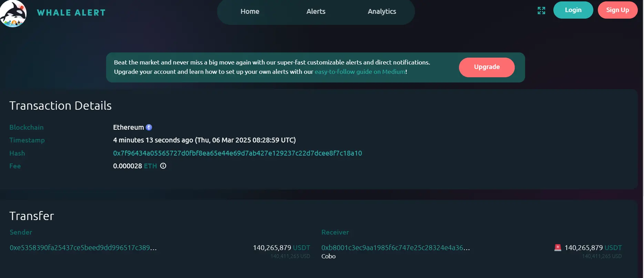Toggle fullscreen with the expand arrows icon
The height and width of the screenshot is (278, 644).
[x=541, y=11]
